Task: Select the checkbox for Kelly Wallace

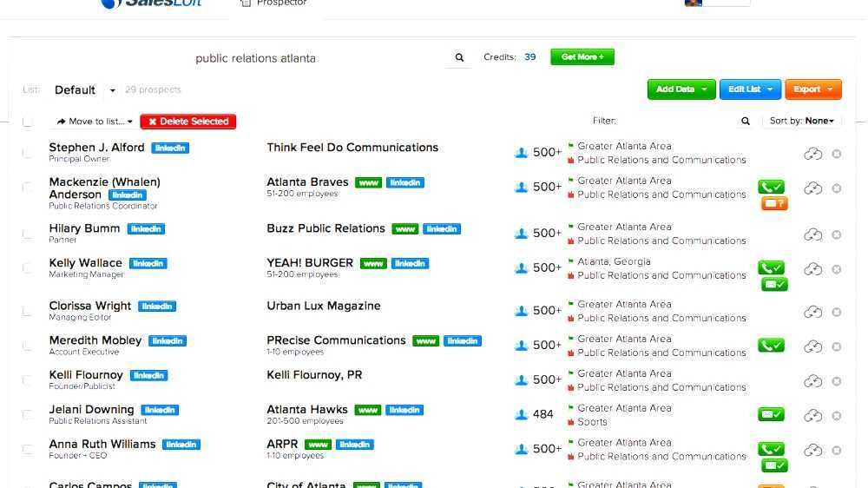Action: click(x=27, y=268)
